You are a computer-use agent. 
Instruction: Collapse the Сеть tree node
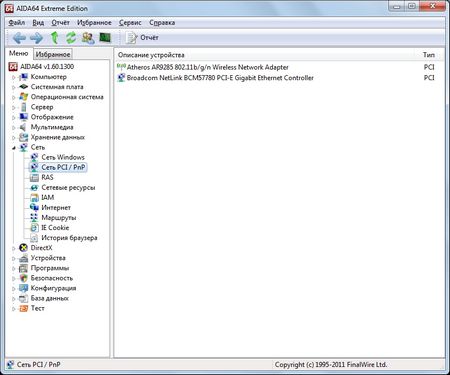(13, 148)
